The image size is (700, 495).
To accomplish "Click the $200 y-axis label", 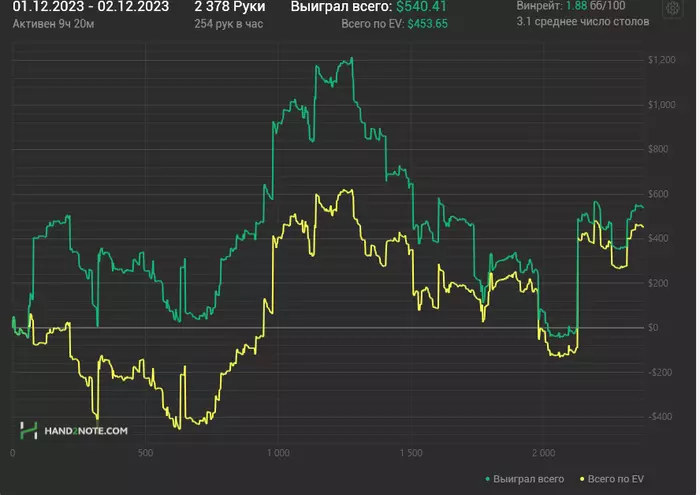I will point(658,283).
